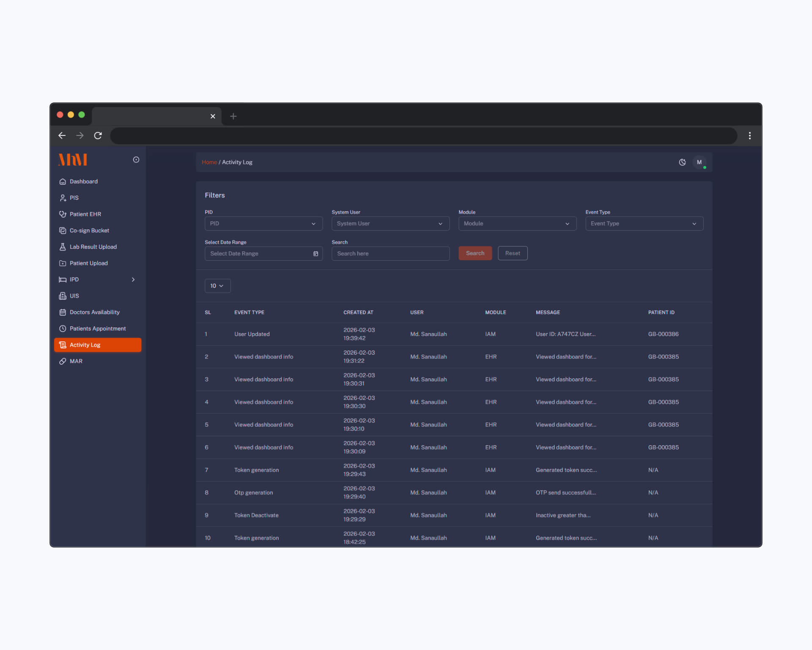Open the PID filter dropdown
The image size is (812, 650).
tap(263, 223)
